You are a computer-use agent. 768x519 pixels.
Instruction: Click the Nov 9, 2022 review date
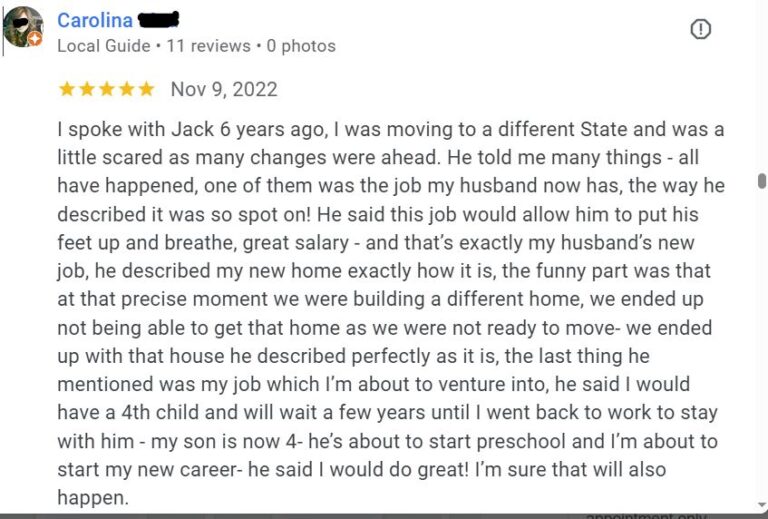(224, 90)
